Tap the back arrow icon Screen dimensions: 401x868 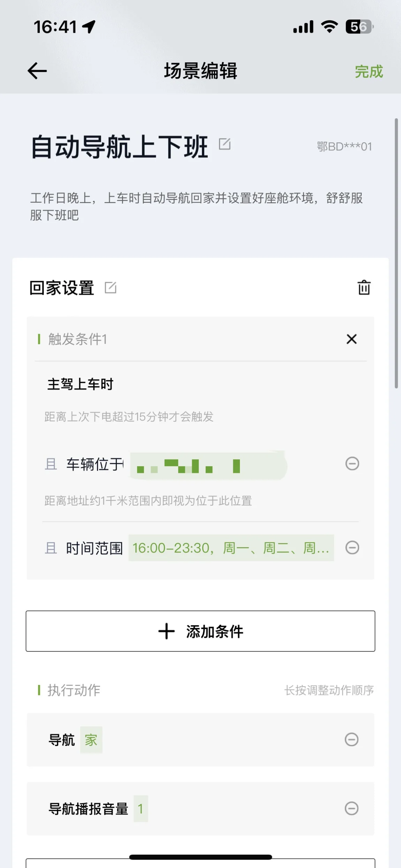pos(37,71)
